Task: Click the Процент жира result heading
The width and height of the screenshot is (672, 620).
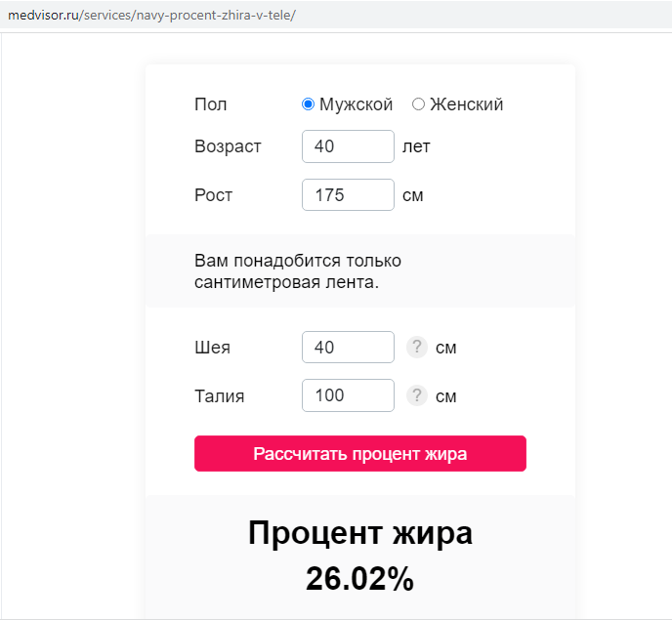Action: (360, 533)
